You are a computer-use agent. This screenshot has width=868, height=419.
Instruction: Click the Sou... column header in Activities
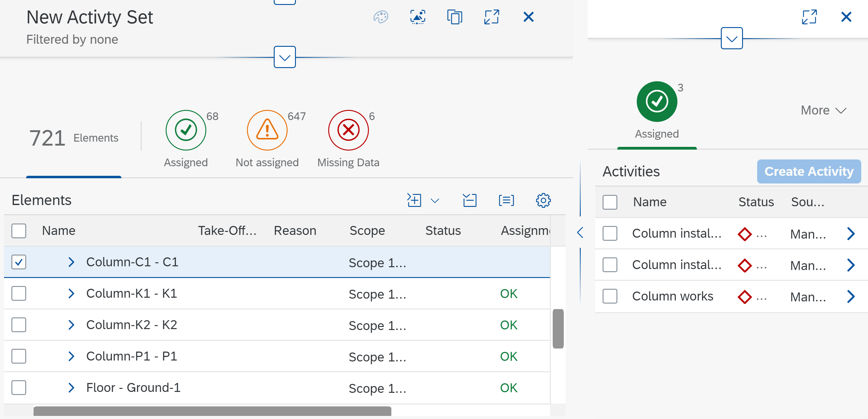tap(808, 202)
